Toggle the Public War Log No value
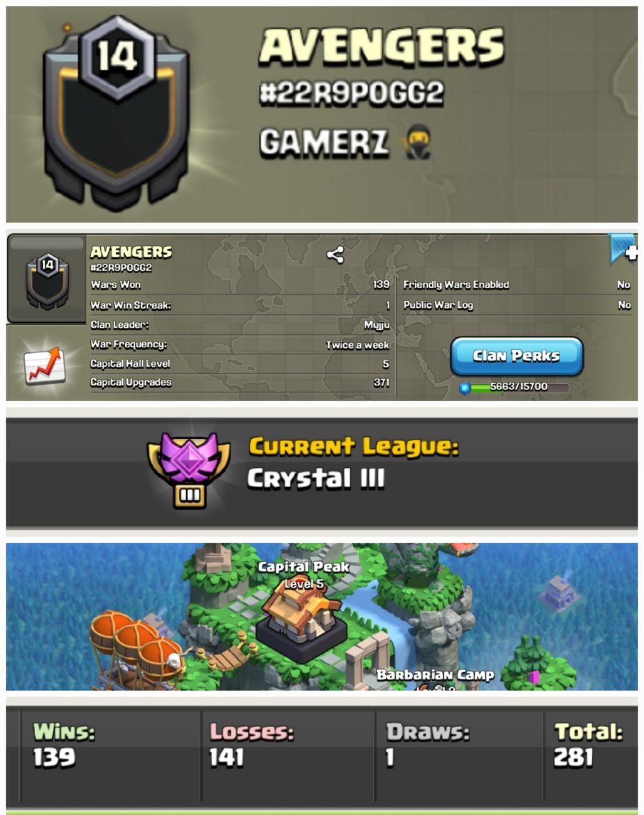 tap(624, 305)
